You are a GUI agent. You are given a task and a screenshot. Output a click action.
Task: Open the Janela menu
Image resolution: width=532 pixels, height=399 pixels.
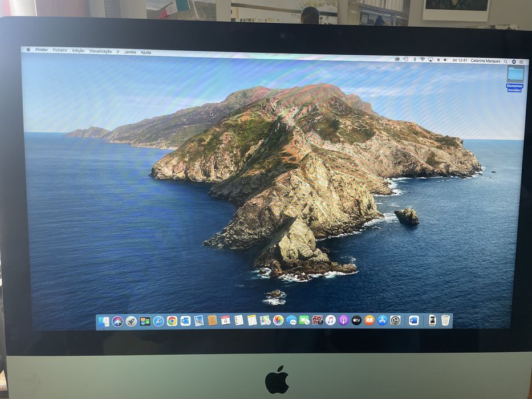tap(130, 52)
